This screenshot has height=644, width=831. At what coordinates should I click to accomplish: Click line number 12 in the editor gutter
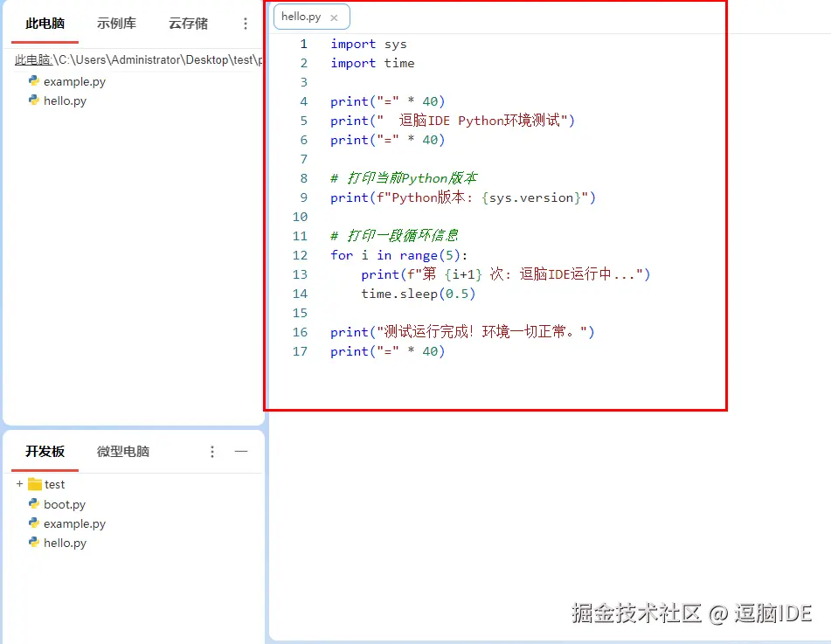[300, 255]
